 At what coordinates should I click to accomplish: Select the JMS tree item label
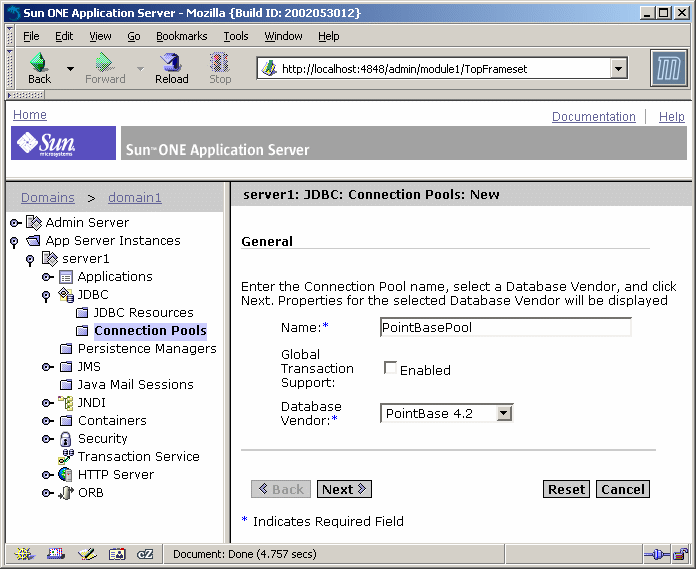pyautogui.click(x=89, y=367)
